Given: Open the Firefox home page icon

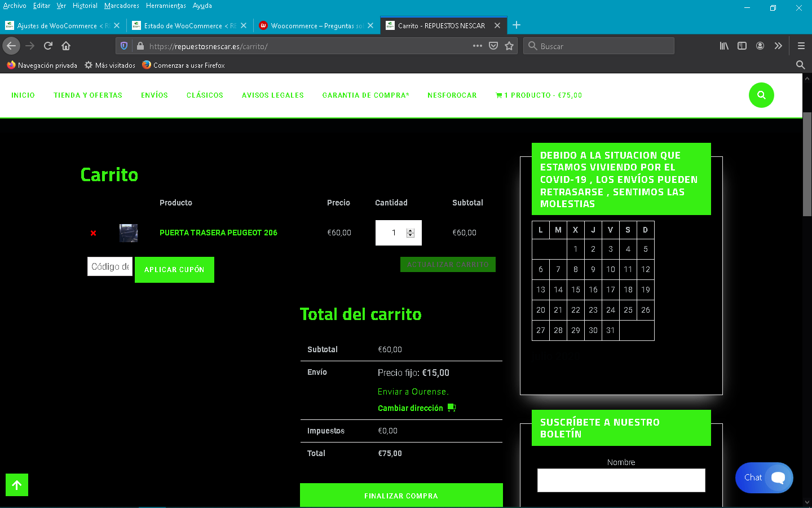Looking at the screenshot, I should tap(66, 46).
